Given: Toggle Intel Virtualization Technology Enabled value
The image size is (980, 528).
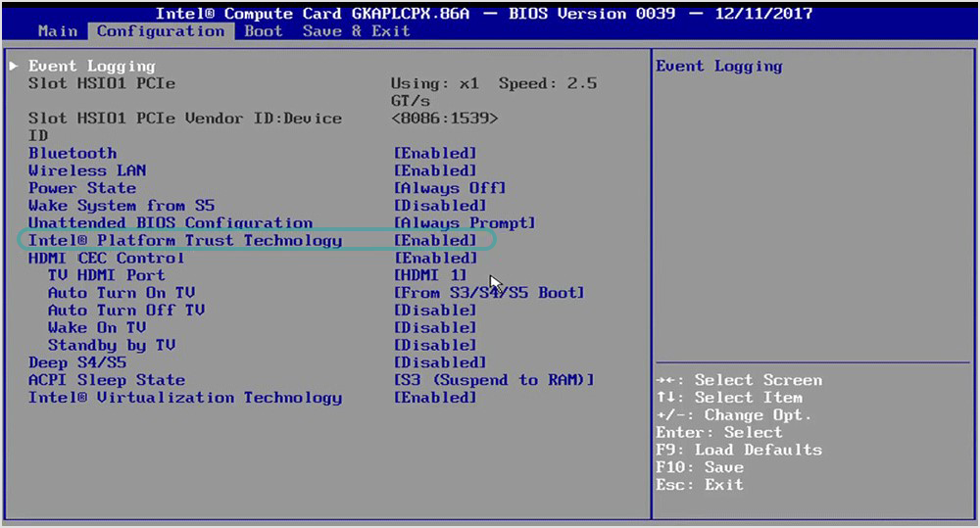Looking at the screenshot, I should (434, 398).
